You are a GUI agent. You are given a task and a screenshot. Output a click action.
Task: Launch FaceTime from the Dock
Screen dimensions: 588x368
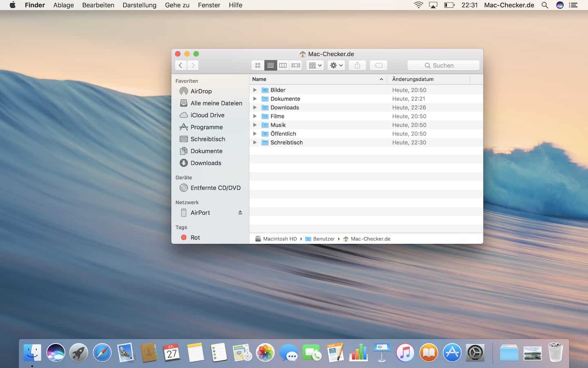[312, 352]
